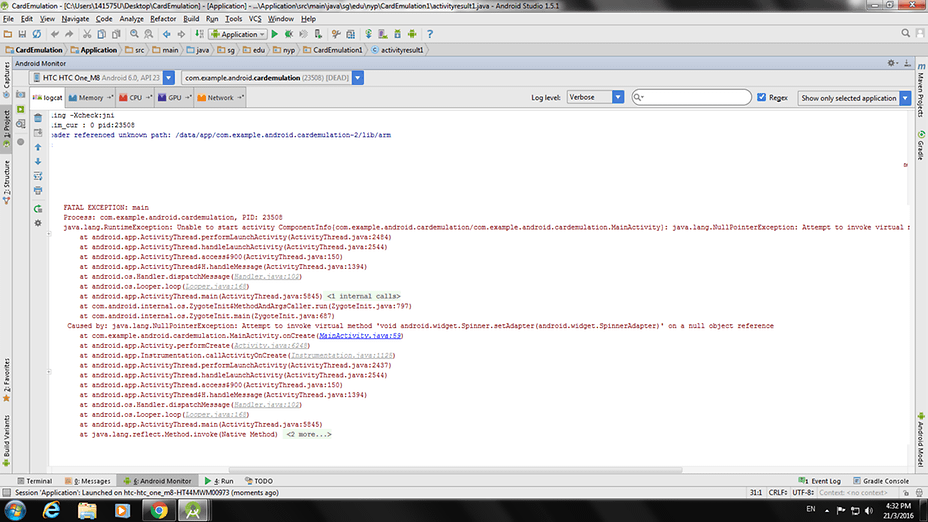Open the VCS menu
This screenshot has height=522, width=928.
tap(255, 19)
